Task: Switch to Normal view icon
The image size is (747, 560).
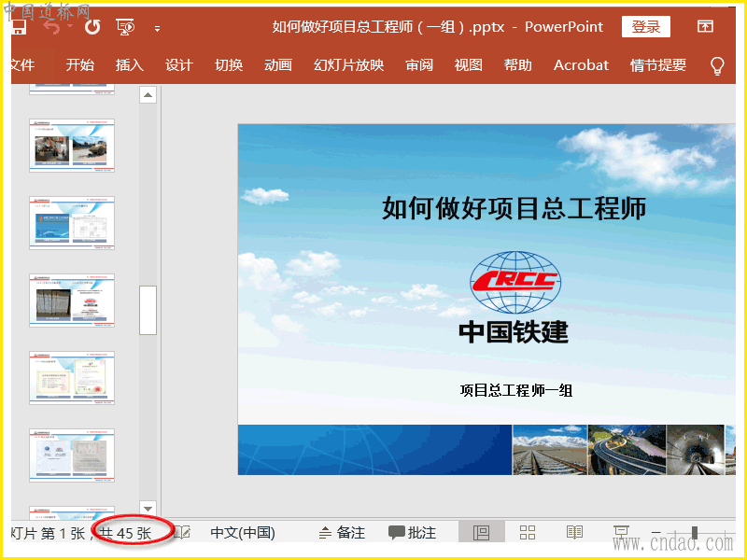Action: point(481,532)
